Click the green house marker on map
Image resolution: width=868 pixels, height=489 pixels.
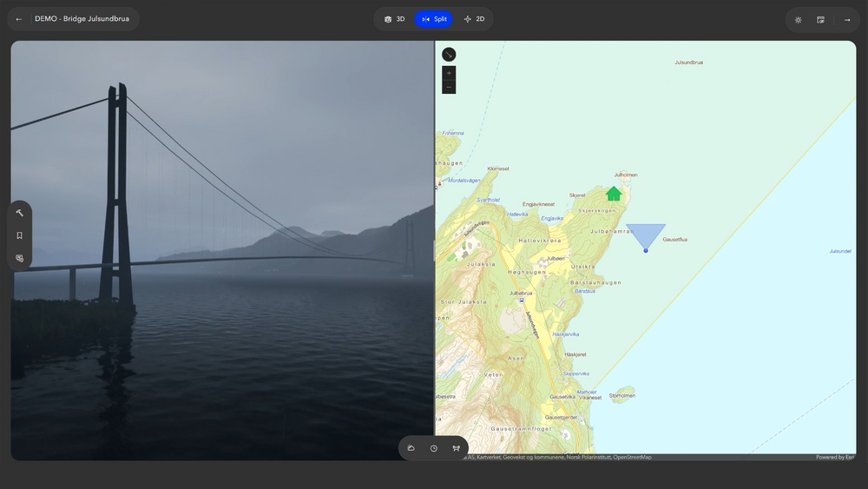point(614,193)
